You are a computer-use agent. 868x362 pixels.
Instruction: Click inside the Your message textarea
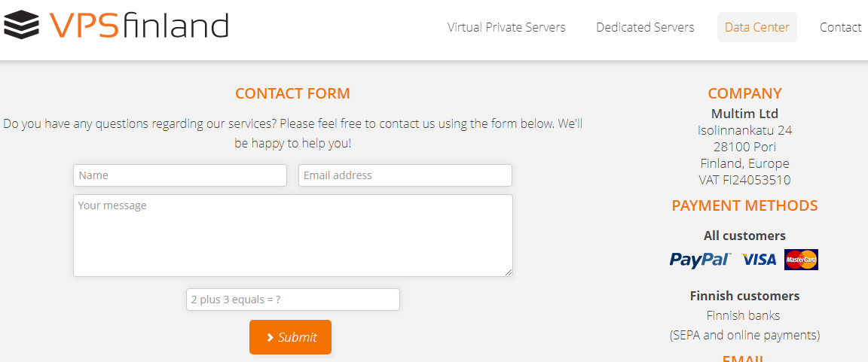click(x=293, y=236)
